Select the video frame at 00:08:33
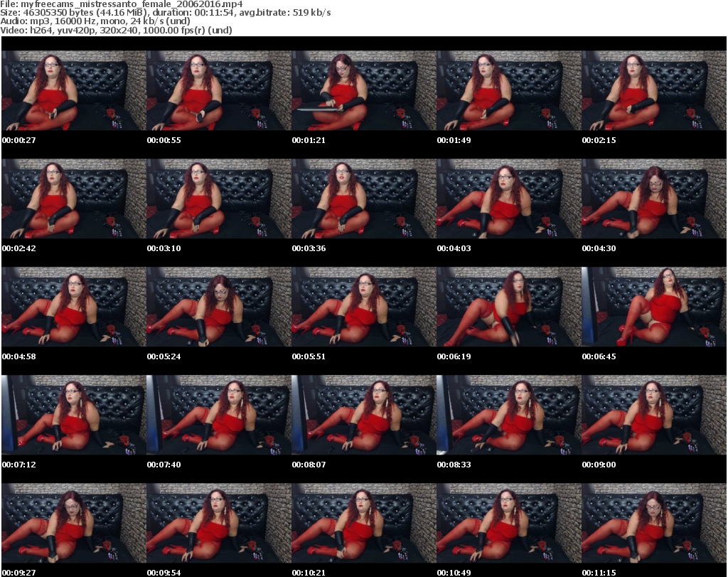The width and height of the screenshot is (728, 577). click(x=508, y=415)
